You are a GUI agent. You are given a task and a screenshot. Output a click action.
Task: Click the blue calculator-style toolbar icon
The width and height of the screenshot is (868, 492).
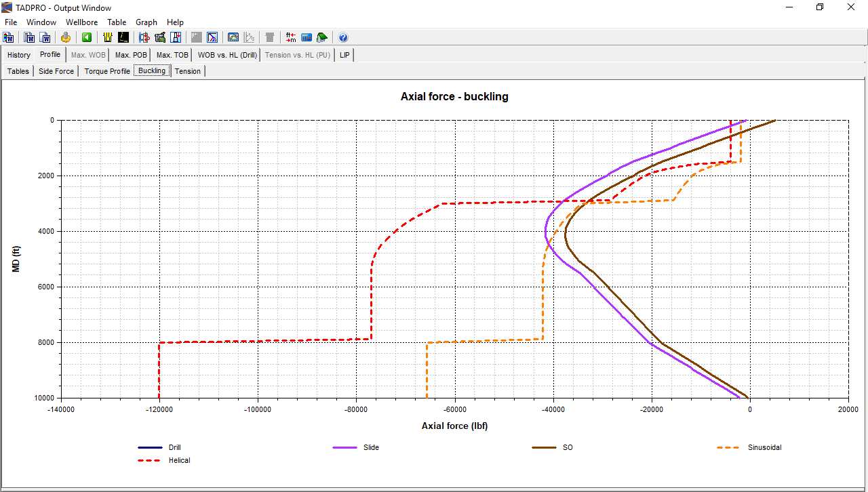(307, 37)
